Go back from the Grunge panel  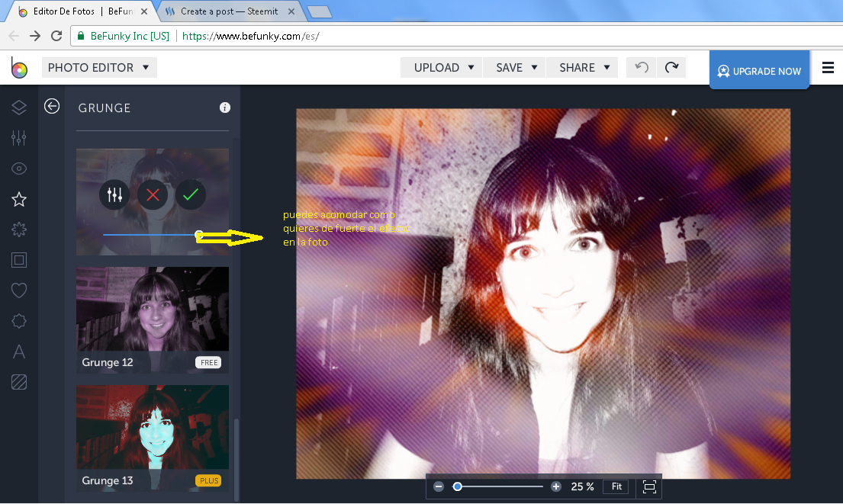coord(52,107)
